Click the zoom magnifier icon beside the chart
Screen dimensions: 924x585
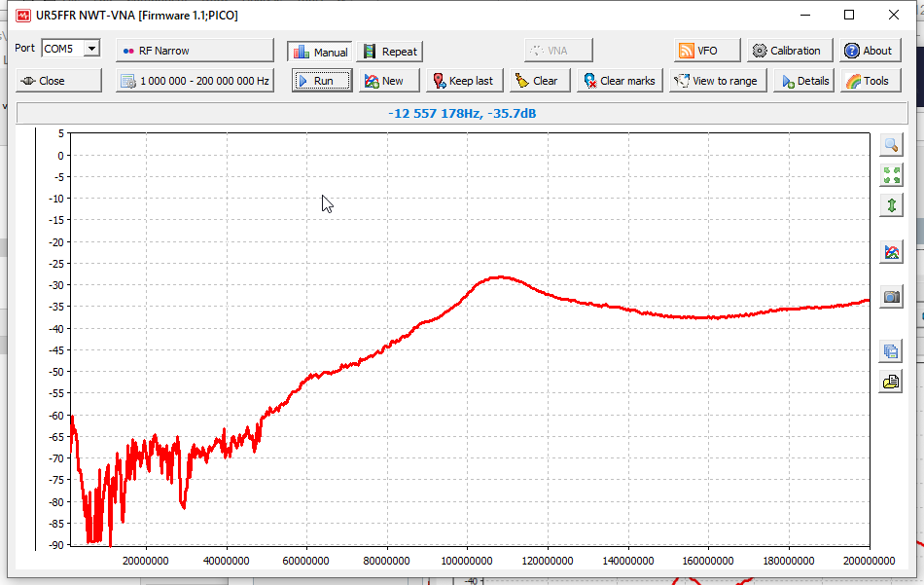(x=891, y=145)
